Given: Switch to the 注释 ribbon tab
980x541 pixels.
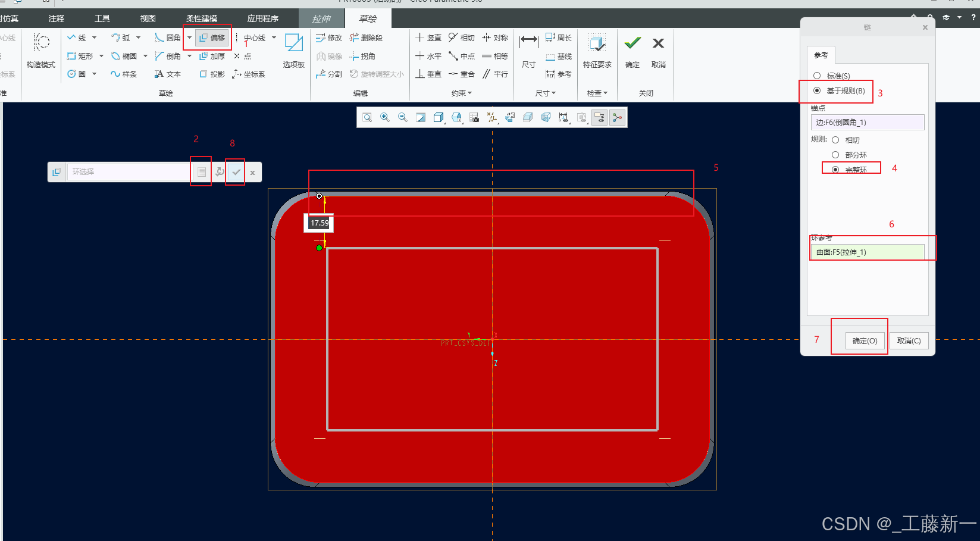Looking at the screenshot, I should point(57,18).
